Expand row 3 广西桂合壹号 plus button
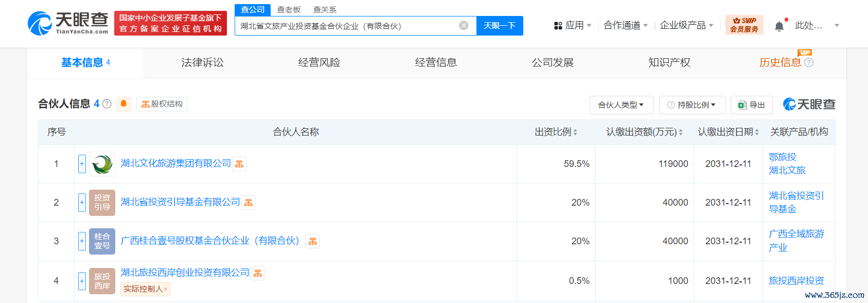 [x=82, y=241]
